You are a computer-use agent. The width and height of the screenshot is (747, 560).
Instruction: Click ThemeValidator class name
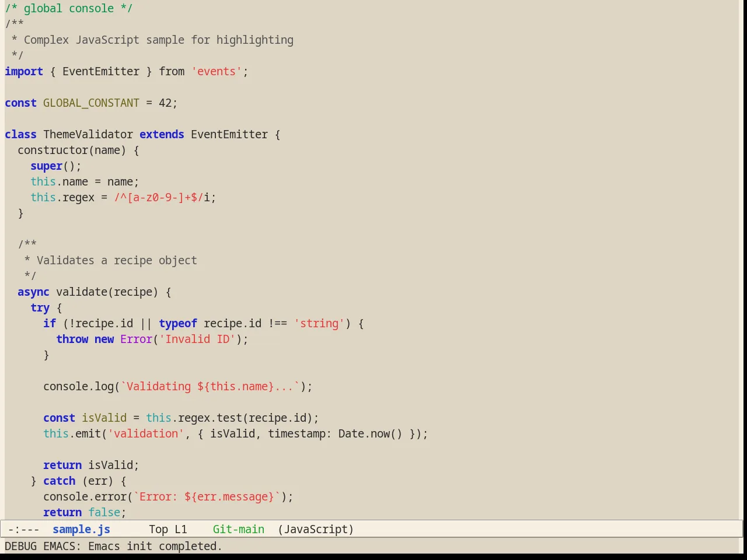click(x=88, y=134)
